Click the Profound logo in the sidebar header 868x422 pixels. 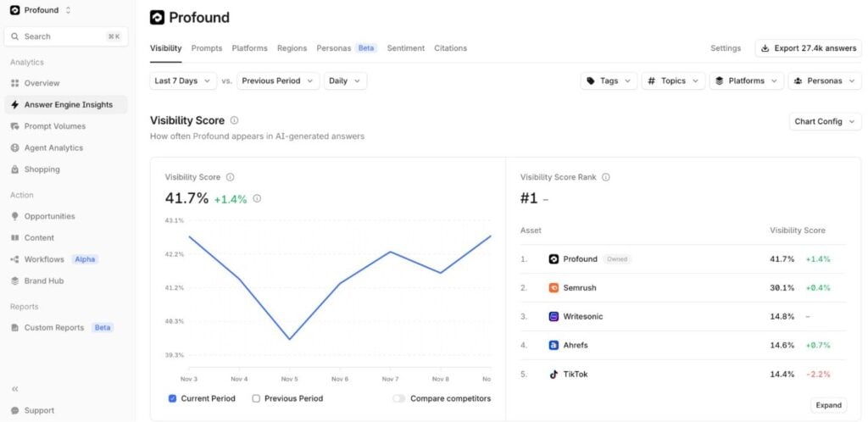pyautogui.click(x=15, y=10)
